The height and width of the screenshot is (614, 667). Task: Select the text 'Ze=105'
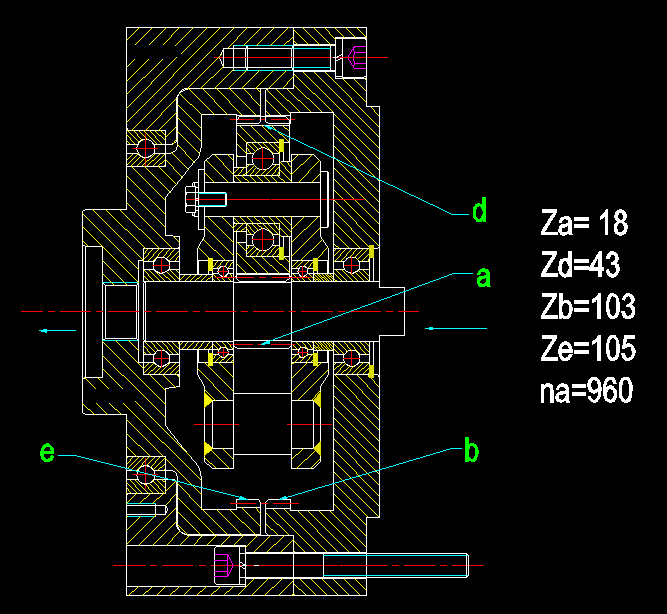click(588, 348)
